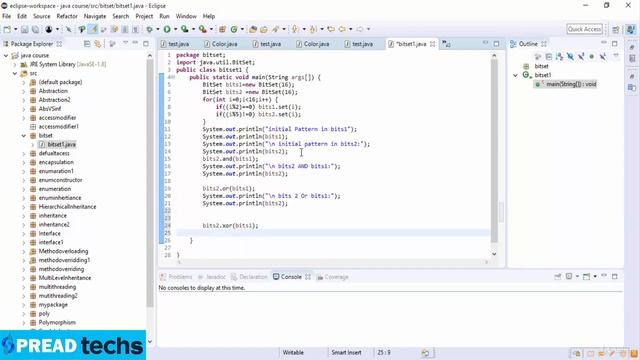Switch to the Declaration tab
640x360 pixels.
249,277
